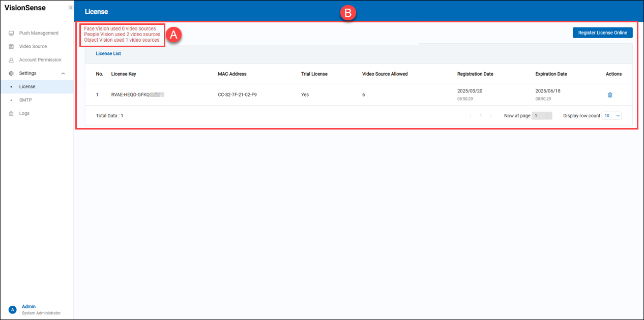The image size is (644, 320).
Task: Click the Account Permission person icon
Action: (11, 60)
